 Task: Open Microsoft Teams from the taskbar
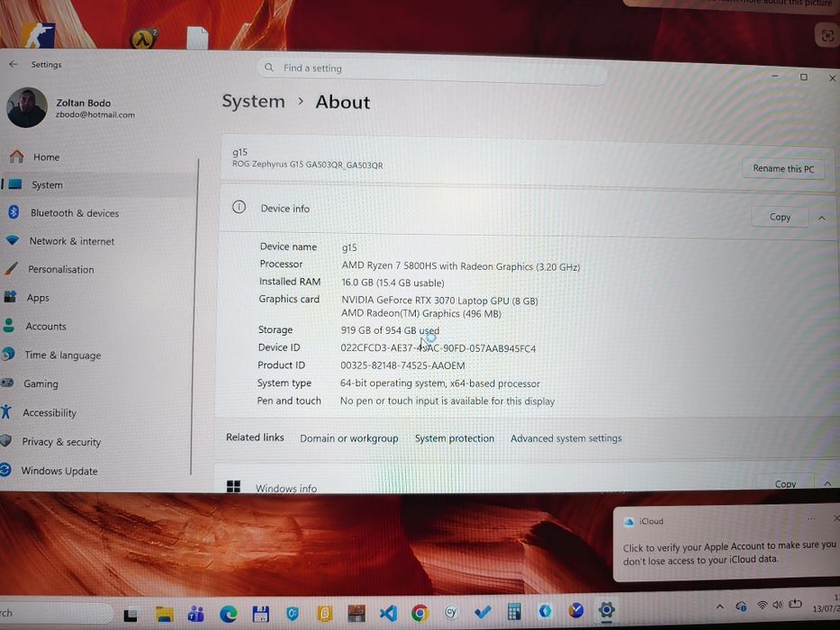click(196, 614)
